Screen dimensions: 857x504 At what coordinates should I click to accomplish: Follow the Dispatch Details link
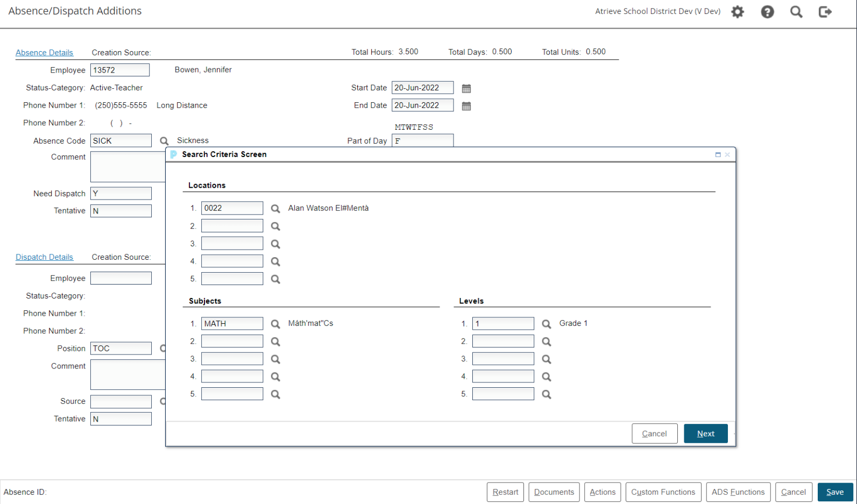click(x=44, y=257)
